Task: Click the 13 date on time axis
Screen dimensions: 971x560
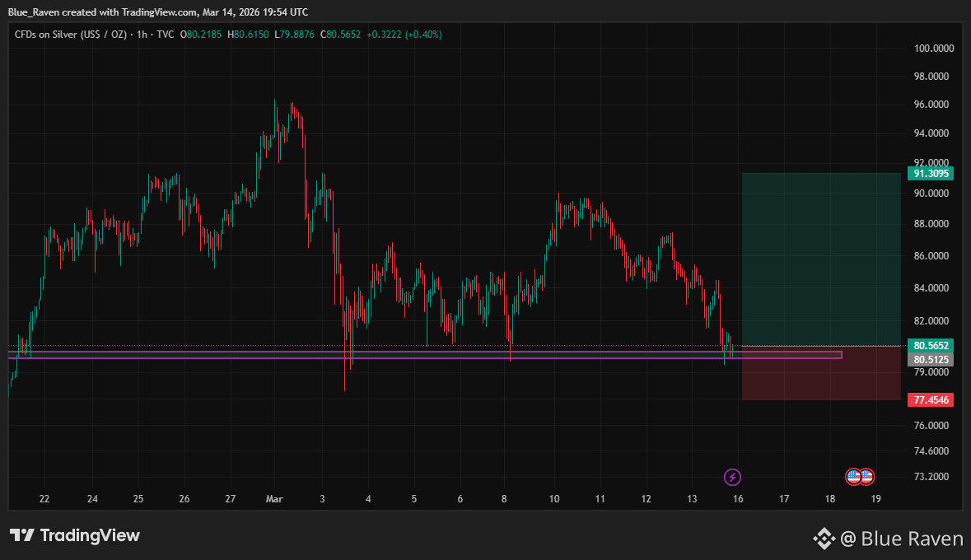Action: coord(692,499)
